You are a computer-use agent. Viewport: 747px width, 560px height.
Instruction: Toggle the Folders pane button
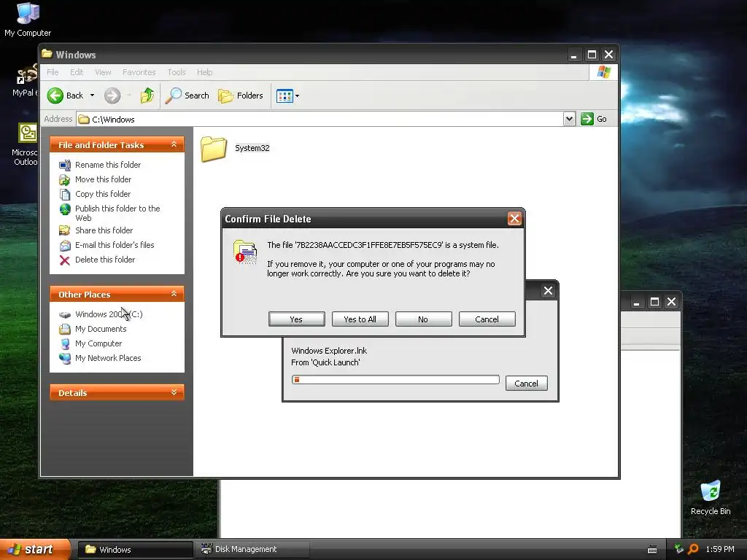click(x=241, y=96)
